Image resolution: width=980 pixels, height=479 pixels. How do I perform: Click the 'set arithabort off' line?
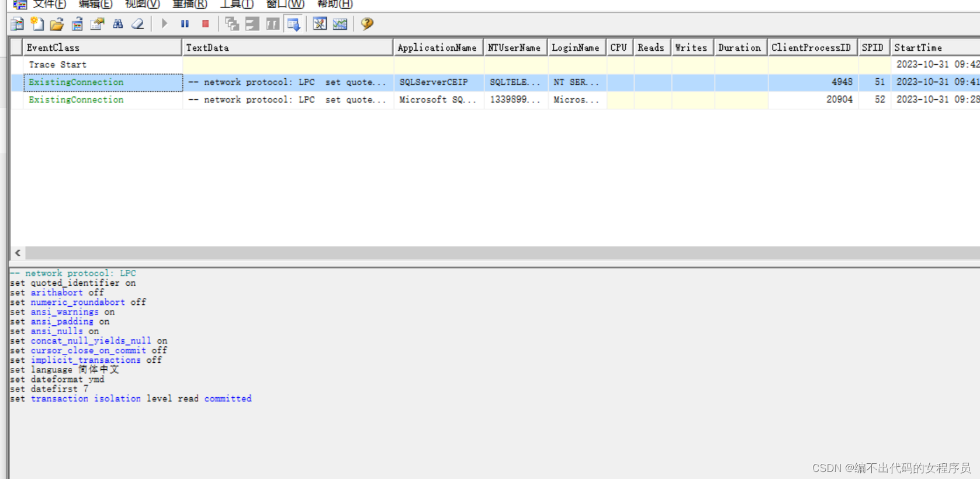(57, 293)
